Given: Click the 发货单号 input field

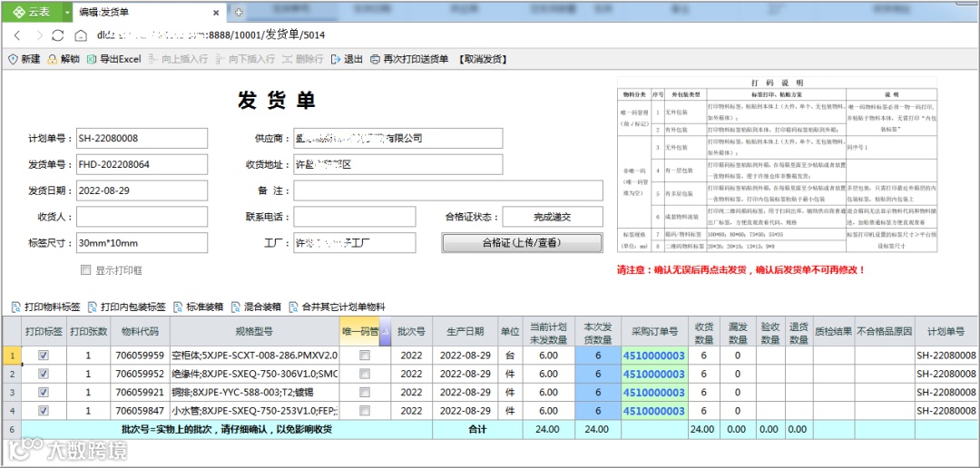Looking at the screenshot, I should click(x=142, y=164).
